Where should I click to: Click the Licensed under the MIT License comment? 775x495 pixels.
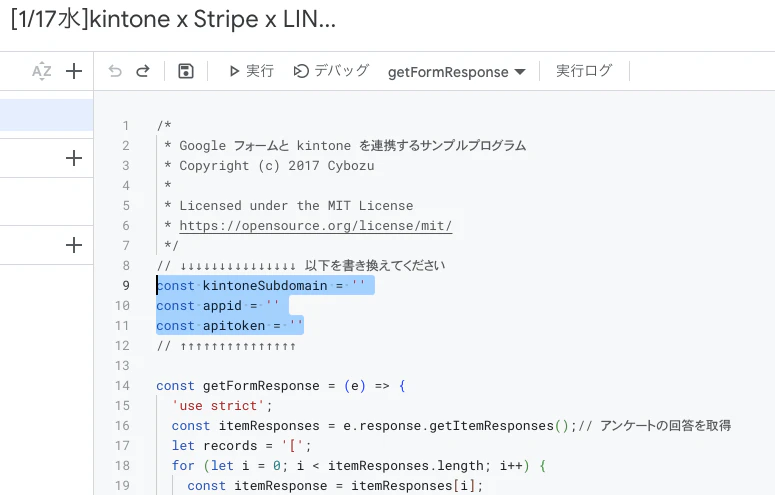pyautogui.click(x=289, y=206)
